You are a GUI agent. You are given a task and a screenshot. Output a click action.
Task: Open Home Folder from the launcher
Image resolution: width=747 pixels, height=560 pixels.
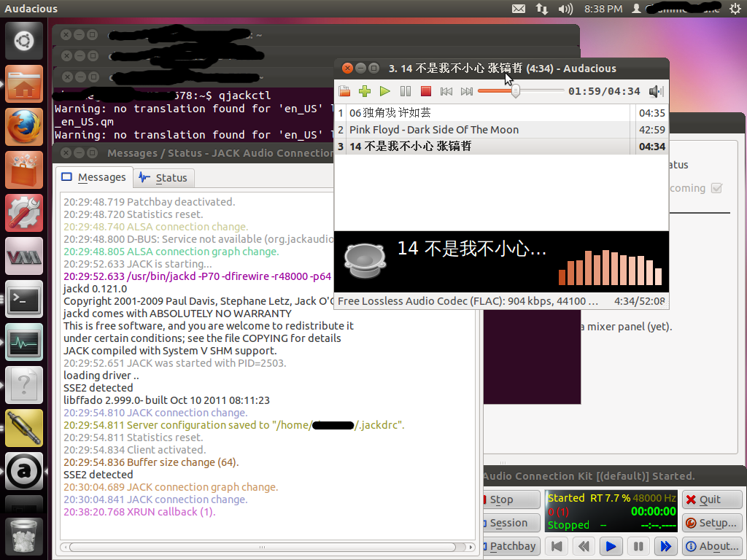[24, 84]
